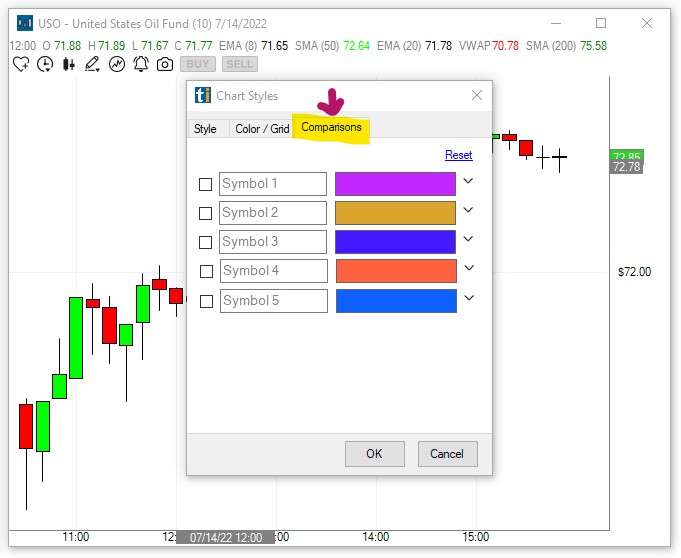Click the blue Symbol 5 color swatch
The image size is (681, 558).
coord(395,301)
